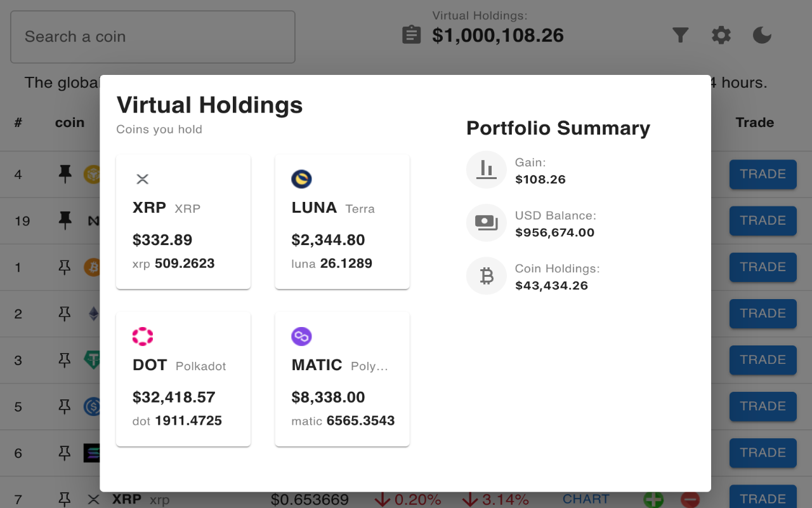Image resolution: width=812 pixels, height=508 pixels.
Task: Toggle dark mode with the moon icon
Action: (762, 35)
